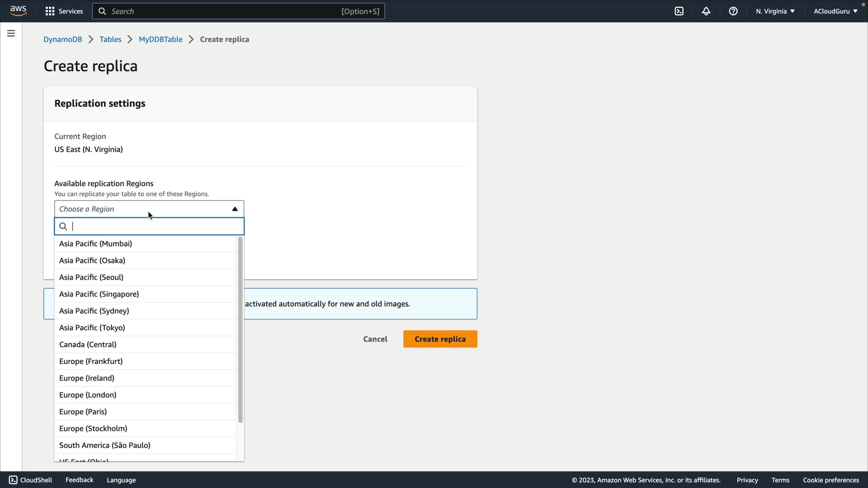Open the help question mark icon
The width and height of the screenshot is (868, 488).
tap(733, 11)
